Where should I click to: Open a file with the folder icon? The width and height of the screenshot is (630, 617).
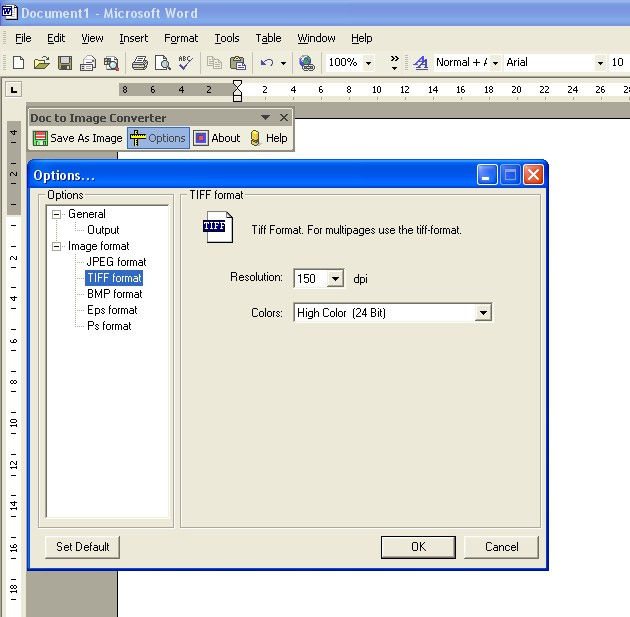click(41, 63)
